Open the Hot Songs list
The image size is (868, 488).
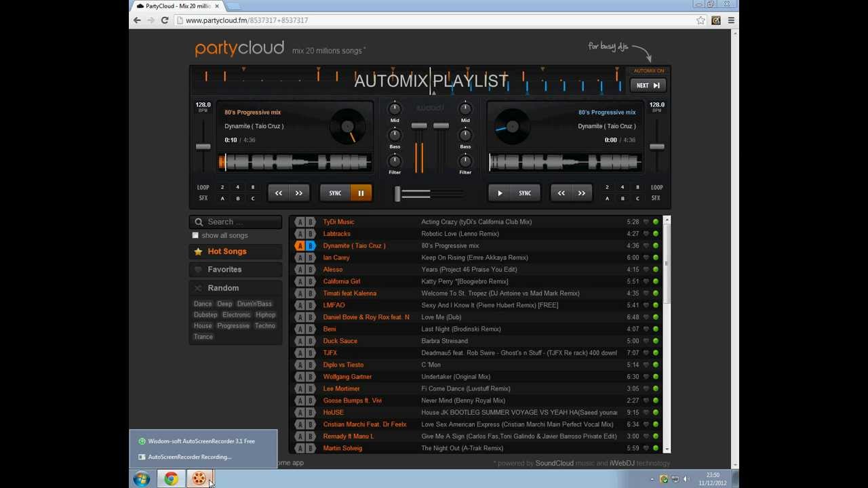tap(235, 251)
